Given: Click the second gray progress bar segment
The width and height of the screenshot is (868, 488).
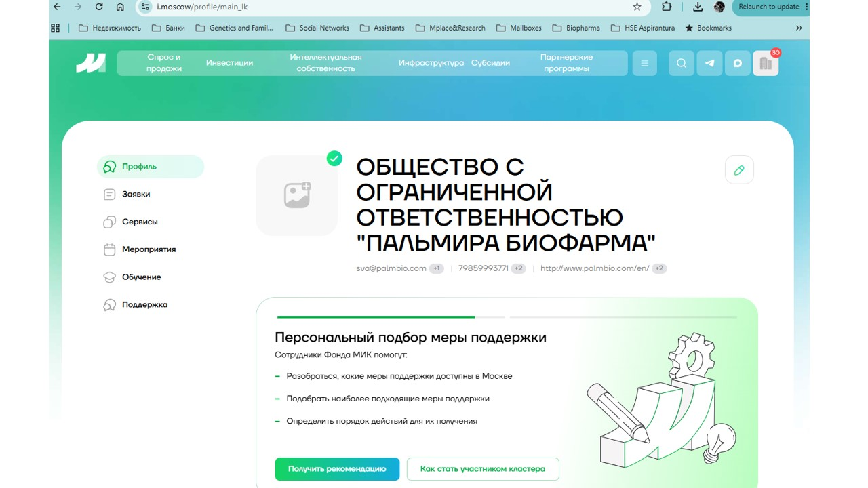Looking at the screenshot, I should click(x=623, y=317).
